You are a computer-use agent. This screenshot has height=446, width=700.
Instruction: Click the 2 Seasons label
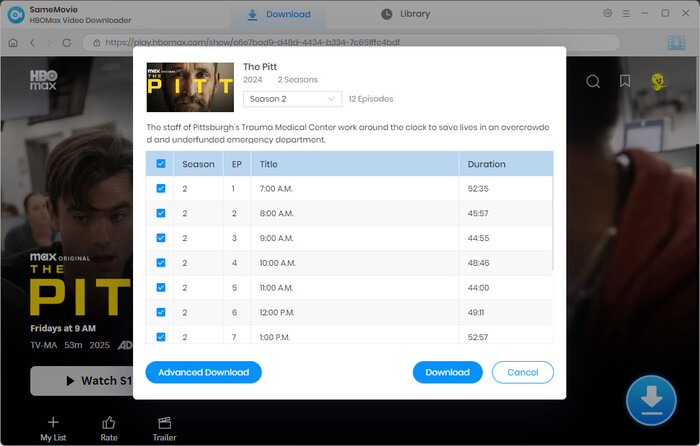click(298, 79)
